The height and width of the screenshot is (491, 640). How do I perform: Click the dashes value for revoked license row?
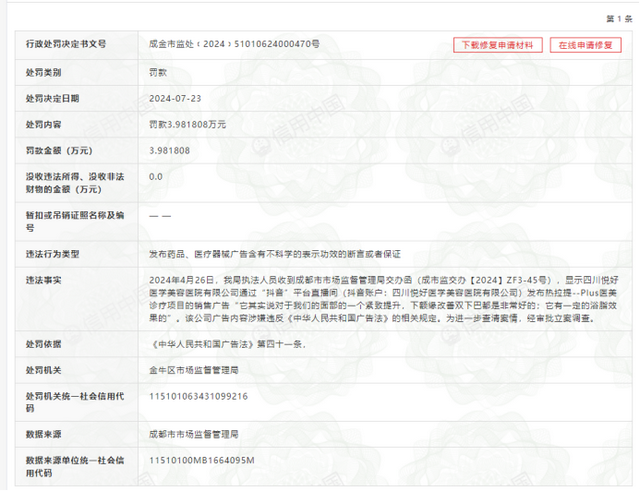pyautogui.click(x=160, y=216)
